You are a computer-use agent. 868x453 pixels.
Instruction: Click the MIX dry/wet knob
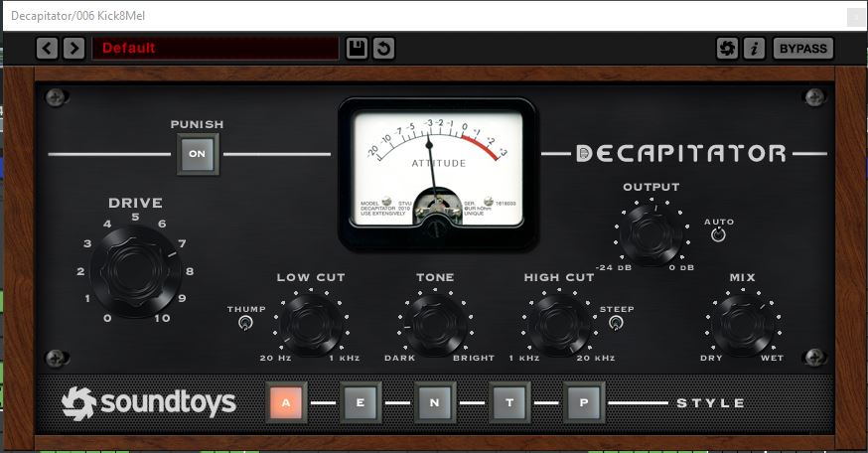(x=741, y=322)
